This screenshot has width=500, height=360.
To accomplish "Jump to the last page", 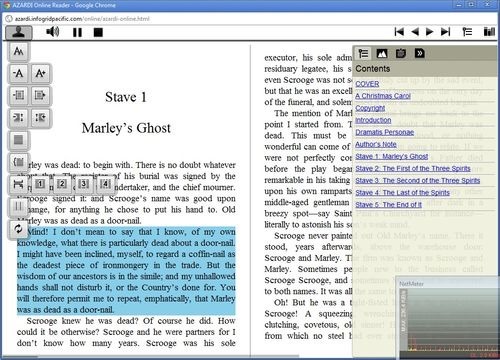I will [446, 32].
